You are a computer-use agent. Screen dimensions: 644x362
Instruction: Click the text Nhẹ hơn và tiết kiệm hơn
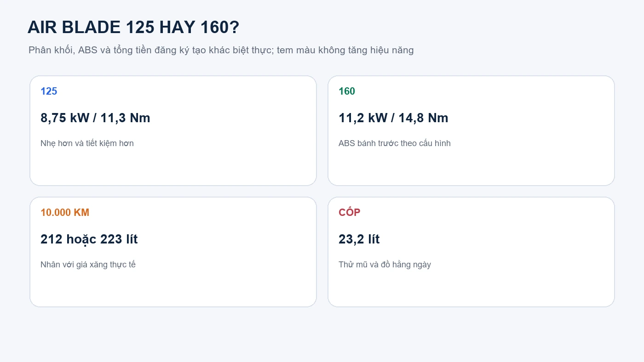87,143
